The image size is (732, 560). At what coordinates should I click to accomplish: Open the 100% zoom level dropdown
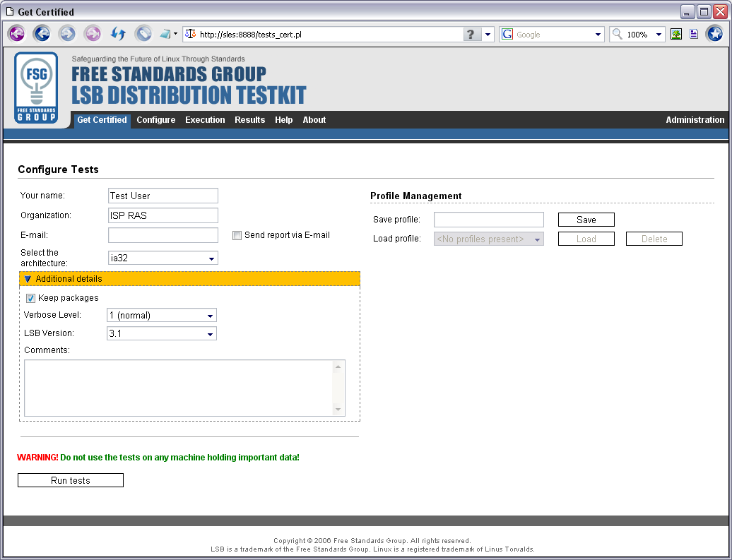pos(659,34)
